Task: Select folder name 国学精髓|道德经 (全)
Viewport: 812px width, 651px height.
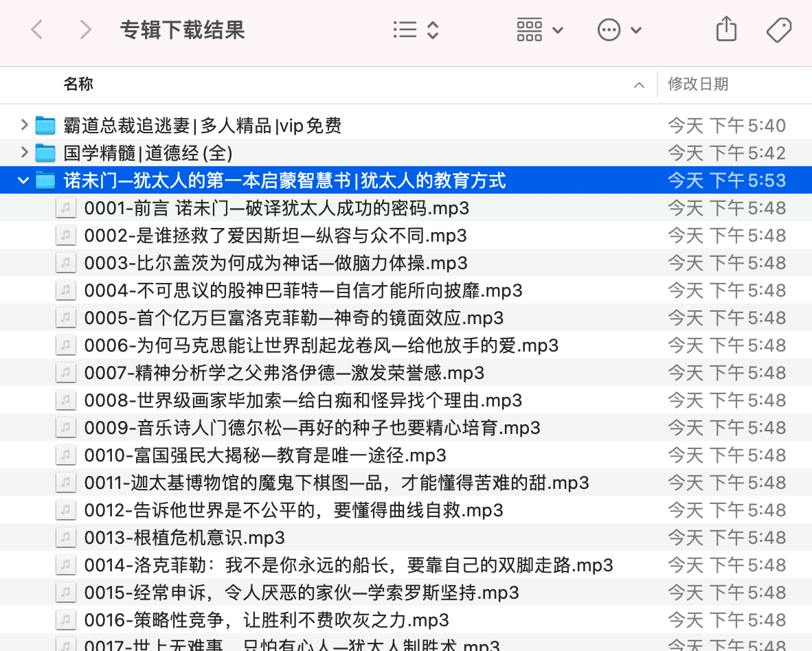Action: coord(148,152)
